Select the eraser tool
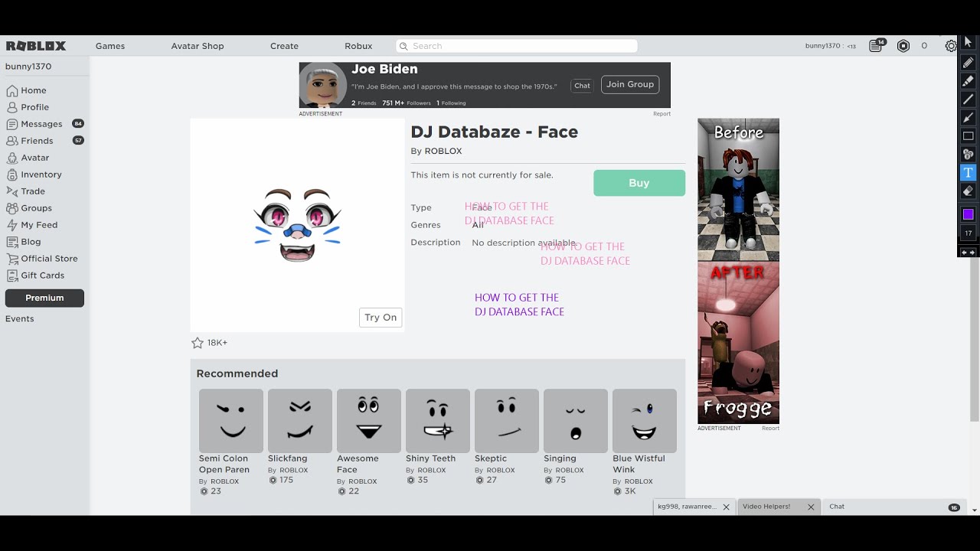Image resolution: width=980 pixels, height=551 pixels. click(x=968, y=191)
